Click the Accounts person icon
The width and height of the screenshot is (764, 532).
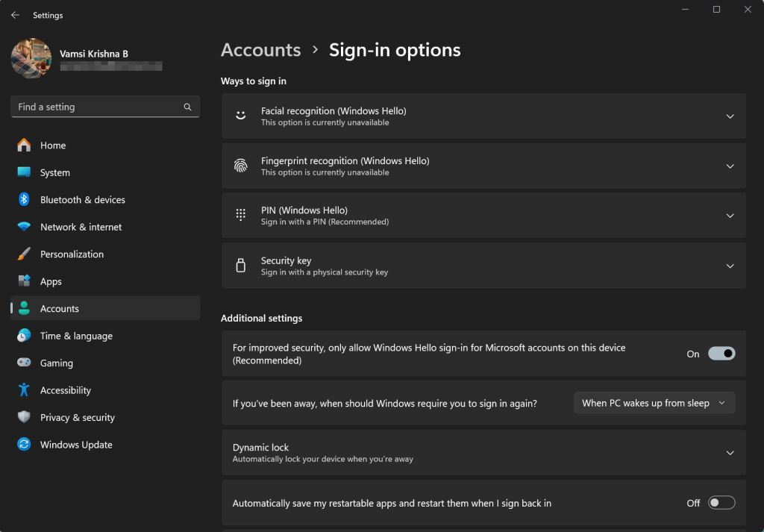pos(24,308)
